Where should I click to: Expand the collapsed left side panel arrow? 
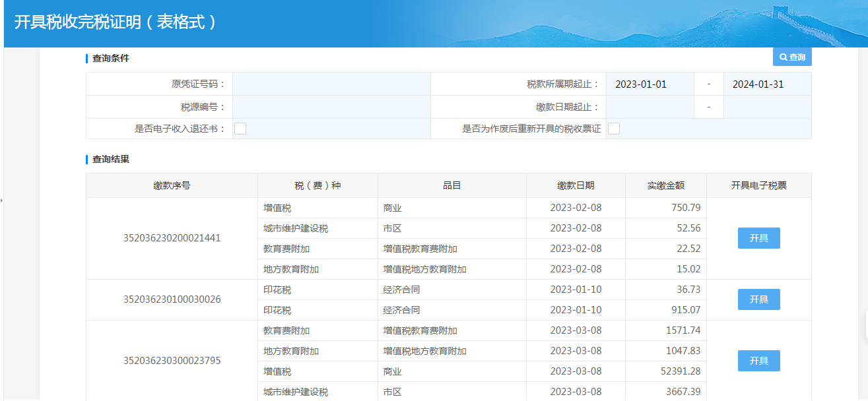(2, 200)
